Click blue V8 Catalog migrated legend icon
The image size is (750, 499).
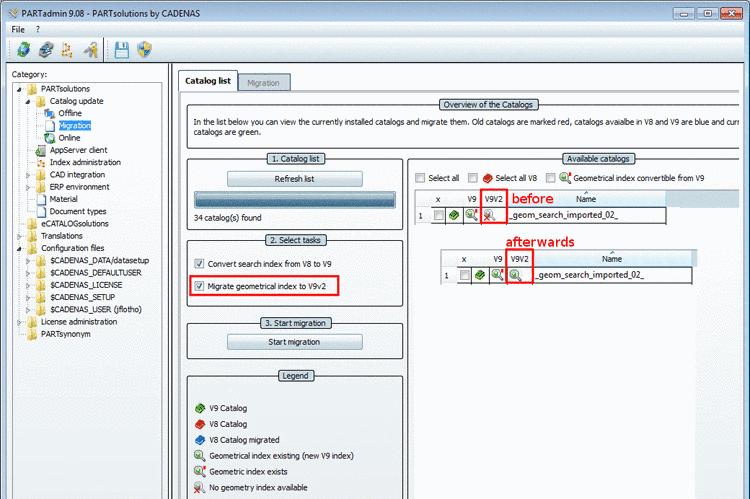200,440
